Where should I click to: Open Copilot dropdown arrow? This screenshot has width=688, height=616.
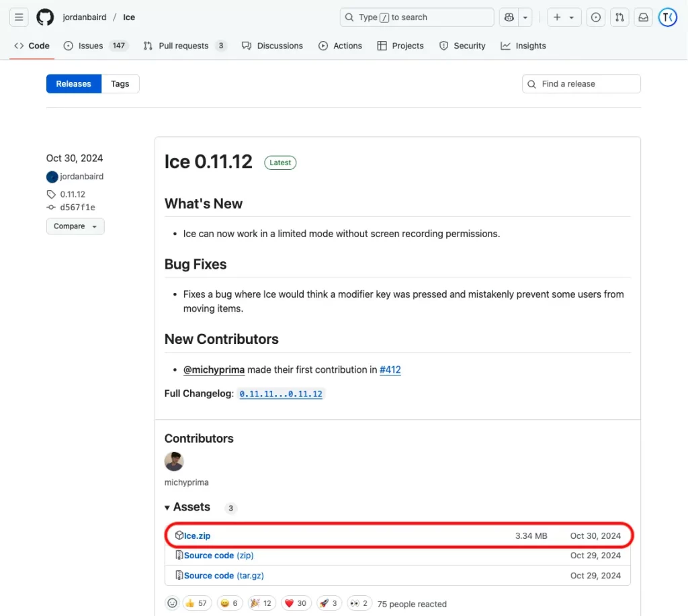tap(525, 17)
